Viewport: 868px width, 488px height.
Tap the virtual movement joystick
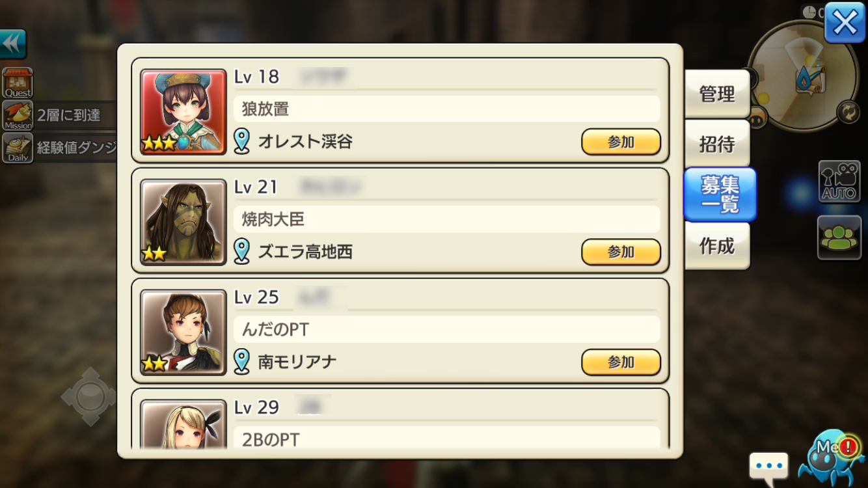[89, 396]
